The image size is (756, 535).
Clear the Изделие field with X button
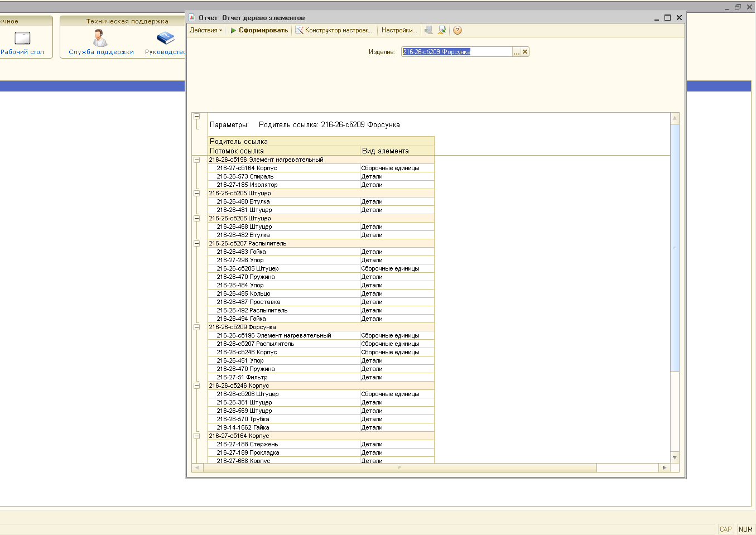[x=525, y=52]
